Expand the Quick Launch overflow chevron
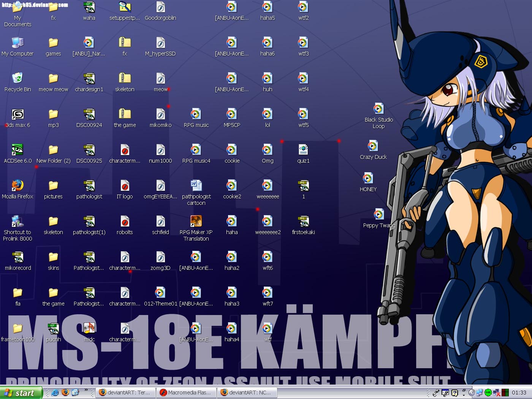This screenshot has width=532, height=399. coord(86,390)
